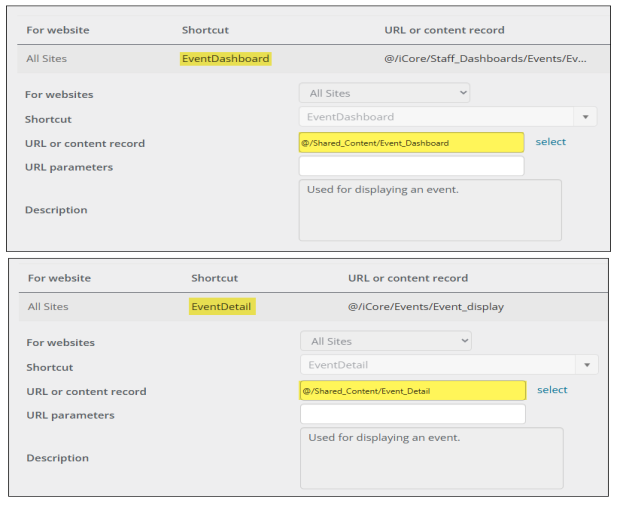Click URL or content record header above EventDetail row
Screen dimensions: 617x506
pos(408,278)
